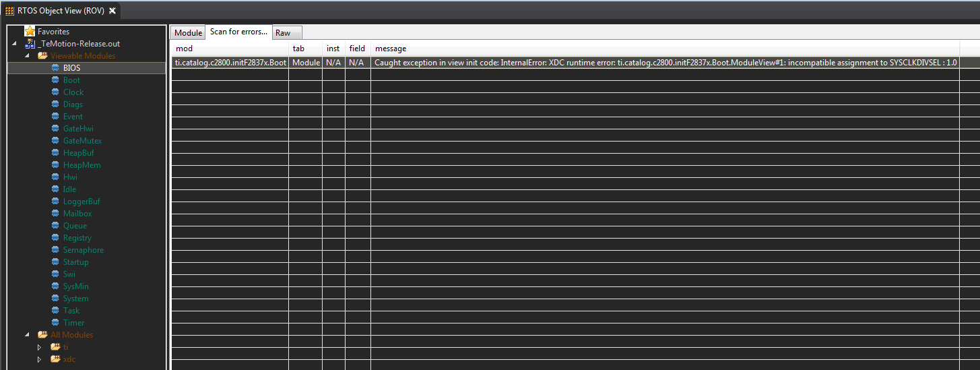Viewport: 980px width, 370px height.
Task: Open the Semaphore module view
Action: 83,250
